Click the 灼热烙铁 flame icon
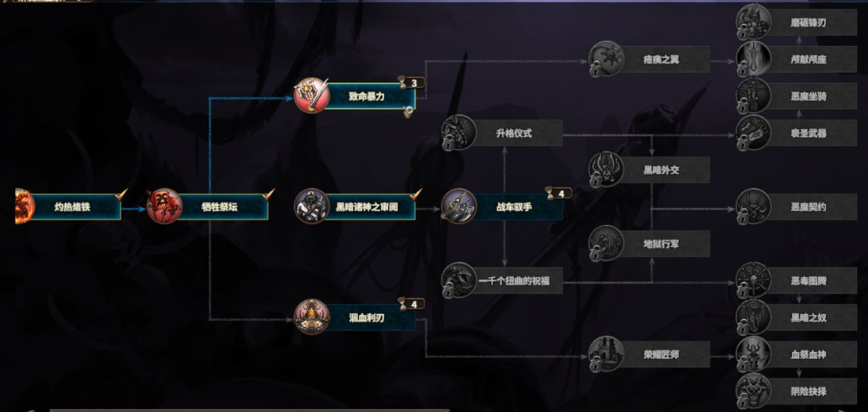The height and width of the screenshot is (412, 868). [24, 206]
